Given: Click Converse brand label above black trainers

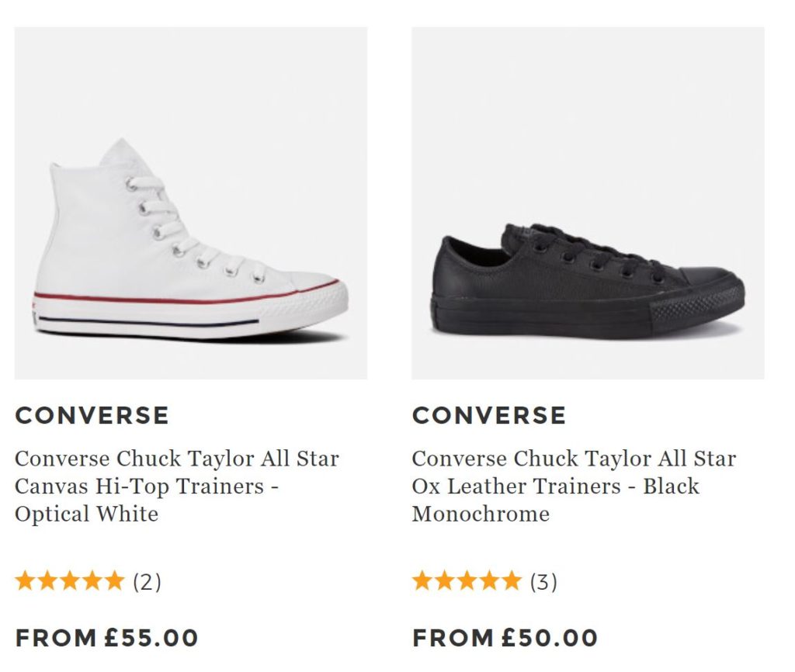Looking at the screenshot, I should [489, 415].
